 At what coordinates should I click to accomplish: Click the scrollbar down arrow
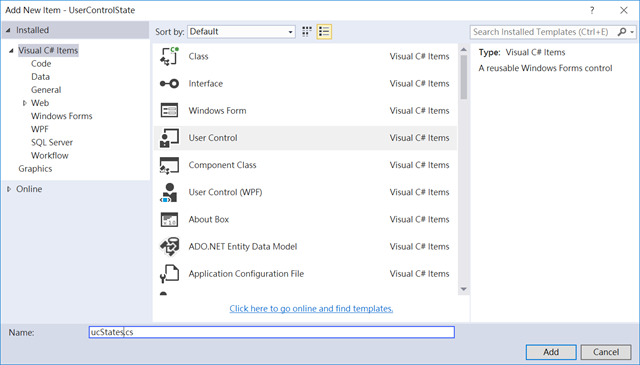(x=464, y=289)
